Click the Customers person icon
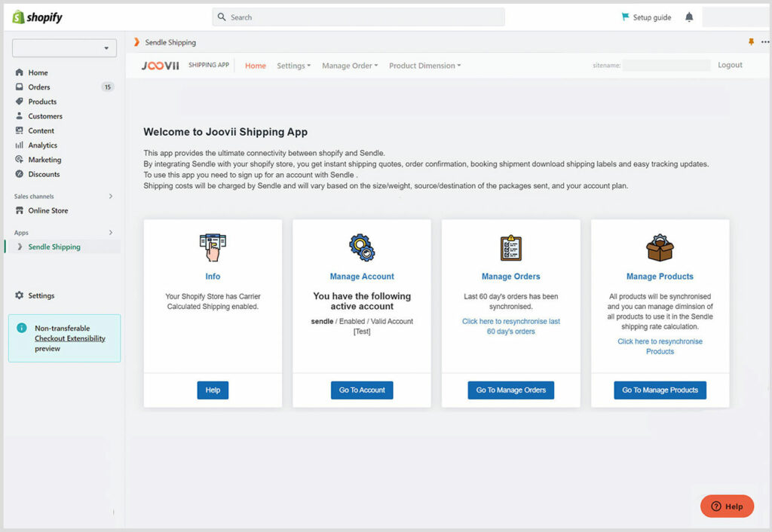The width and height of the screenshot is (772, 532). coord(19,115)
